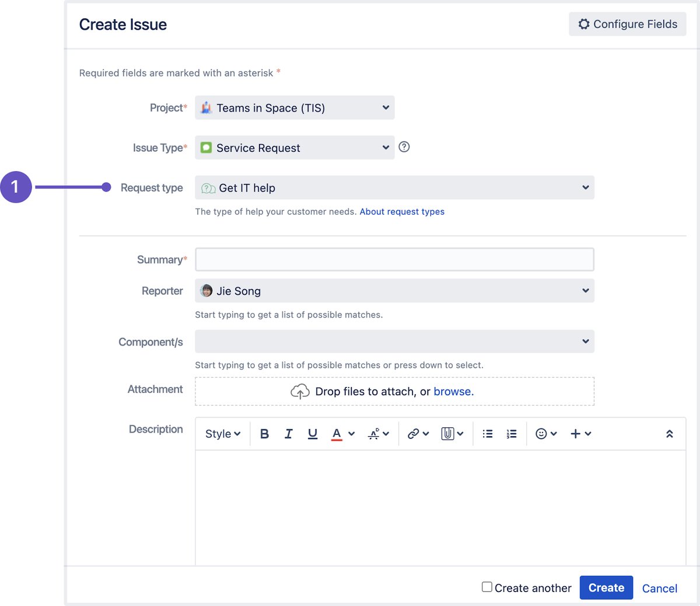The width and height of the screenshot is (700, 606).
Task: Check the Create another checkbox
Action: click(x=487, y=587)
